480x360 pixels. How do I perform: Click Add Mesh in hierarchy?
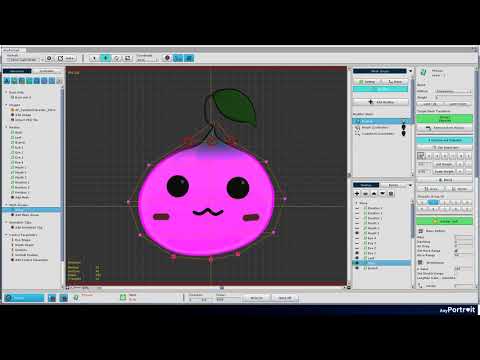tap(22, 197)
